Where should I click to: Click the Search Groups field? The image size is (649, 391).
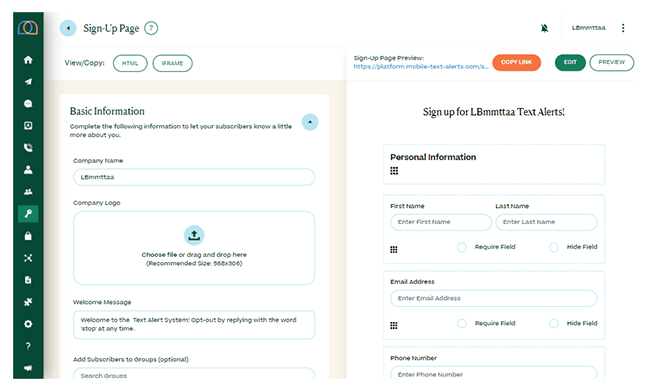pyautogui.click(x=194, y=374)
